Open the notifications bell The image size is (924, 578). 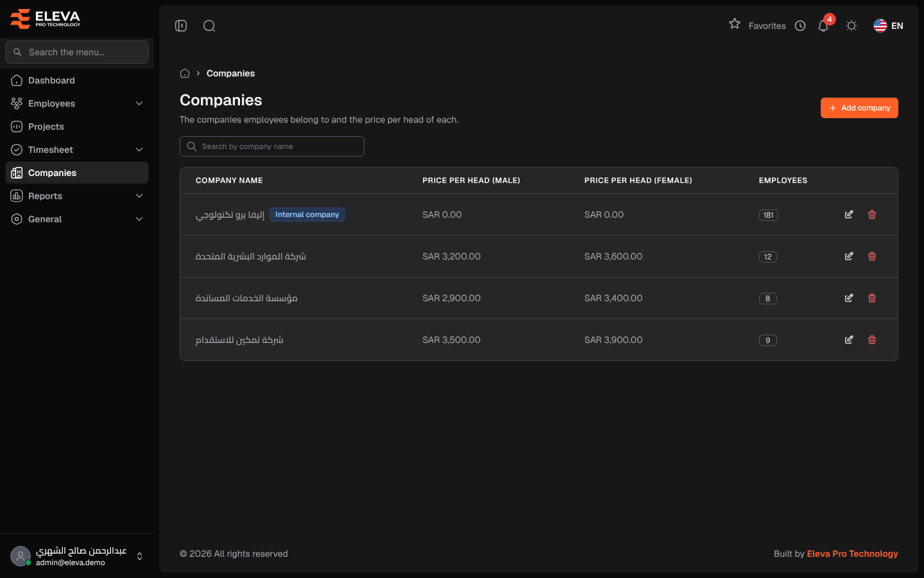pyautogui.click(x=823, y=26)
